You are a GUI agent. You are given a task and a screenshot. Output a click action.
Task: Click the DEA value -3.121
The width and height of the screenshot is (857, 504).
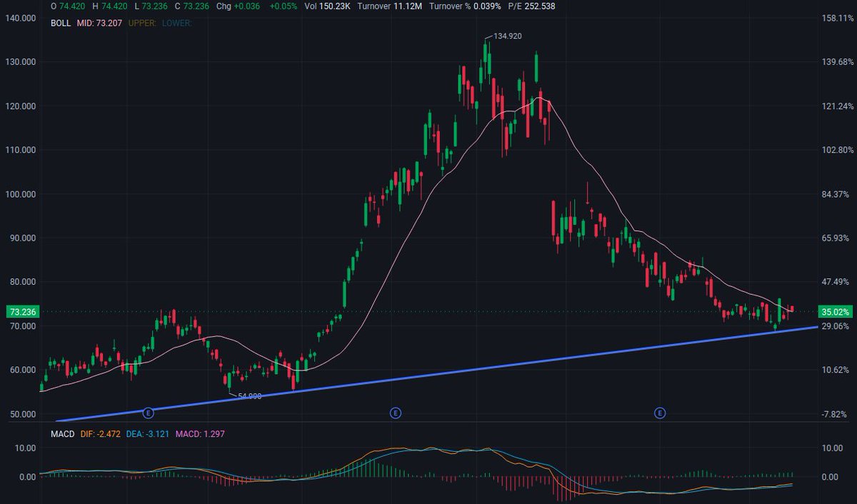point(149,434)
